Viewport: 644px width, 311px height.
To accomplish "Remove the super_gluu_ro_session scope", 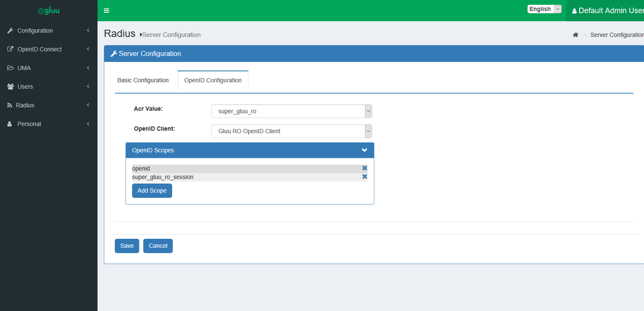I will pos(364,177).
